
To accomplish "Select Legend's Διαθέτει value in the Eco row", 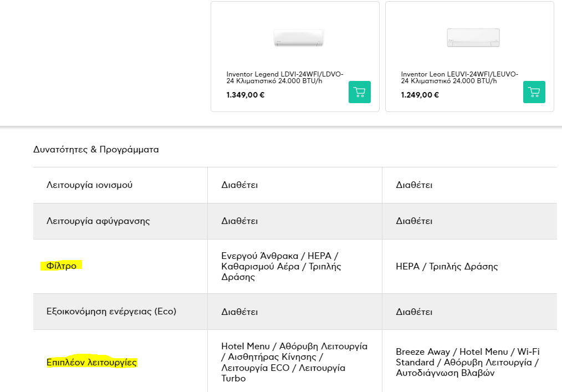I will (239, 312).
